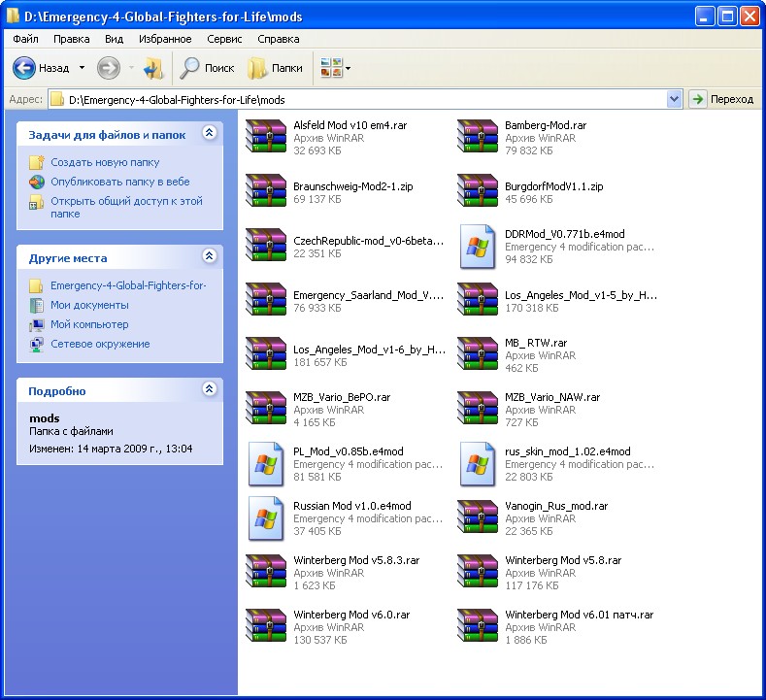Select the MZB_Vario_NAW.rar archive icon

[x=478, y=408]
